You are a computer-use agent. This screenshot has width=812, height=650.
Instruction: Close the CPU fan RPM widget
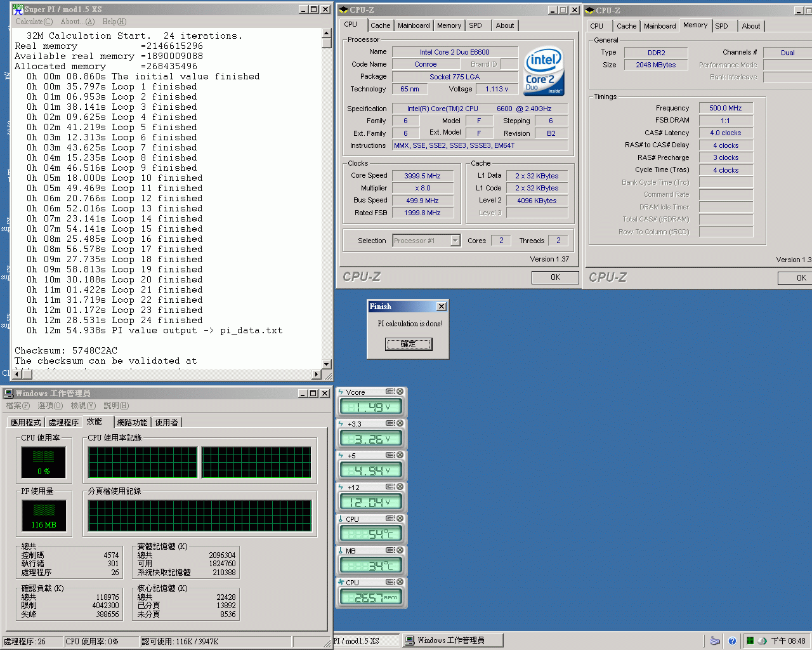click(x=400, y=582)
